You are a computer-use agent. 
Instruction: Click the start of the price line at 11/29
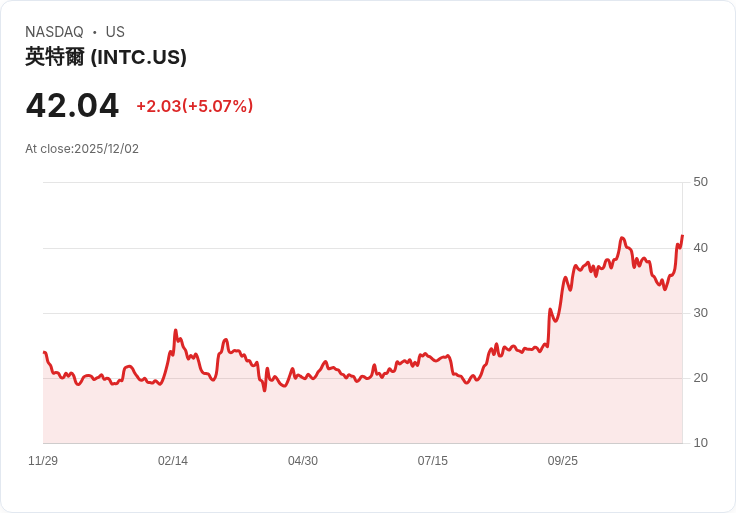[44, 352]
